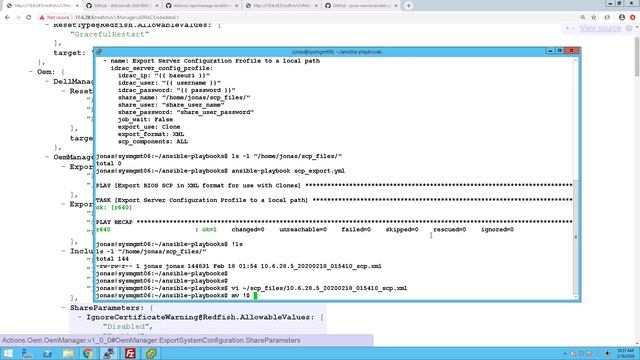The image size is (640, 360).
Task: Open a new browser tab
Action: pos(408,6)
